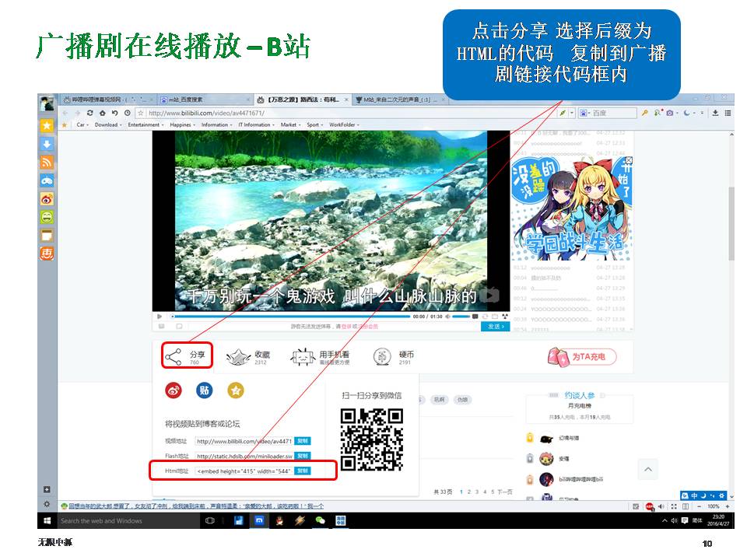Click the browser home icon
This screenshot has width=747, height=560.
[103, 113]
